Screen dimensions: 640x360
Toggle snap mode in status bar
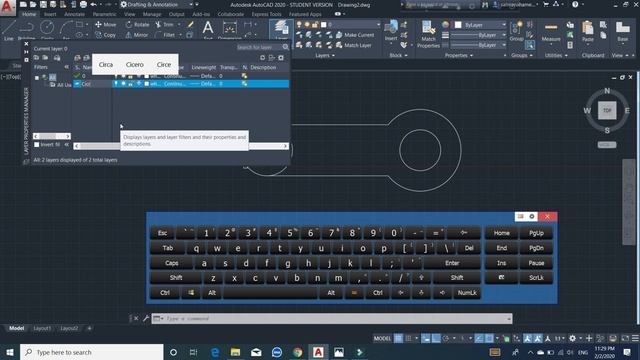click(x=408, y=338)
